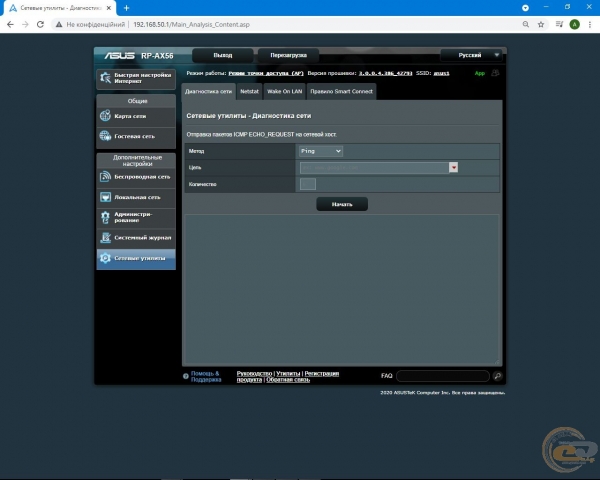Switch to the Netstat tab

point(249,91)
